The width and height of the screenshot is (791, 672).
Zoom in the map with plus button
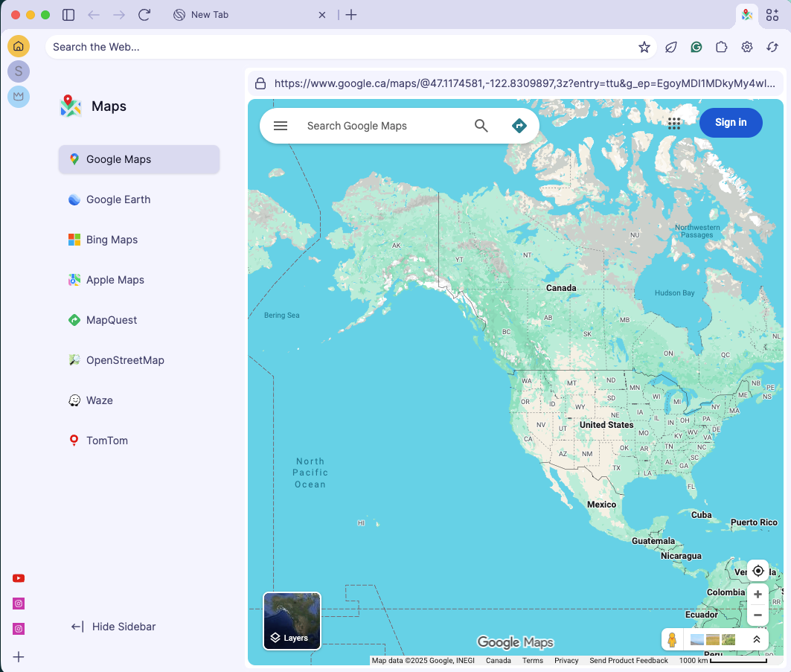pyautogui.click(x=758, y=594)
